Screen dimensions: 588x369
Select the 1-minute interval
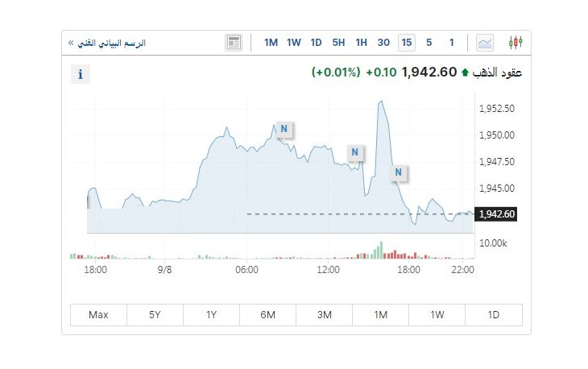(452, 42)
